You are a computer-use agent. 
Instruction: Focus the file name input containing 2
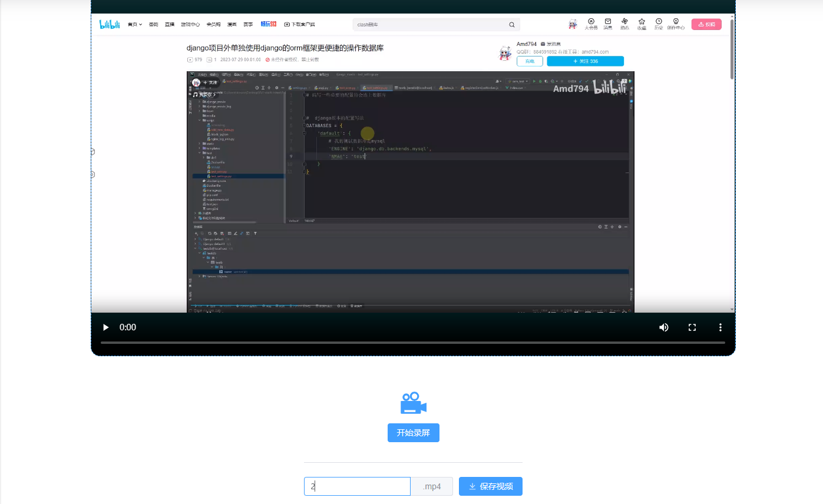coord(357,486)
